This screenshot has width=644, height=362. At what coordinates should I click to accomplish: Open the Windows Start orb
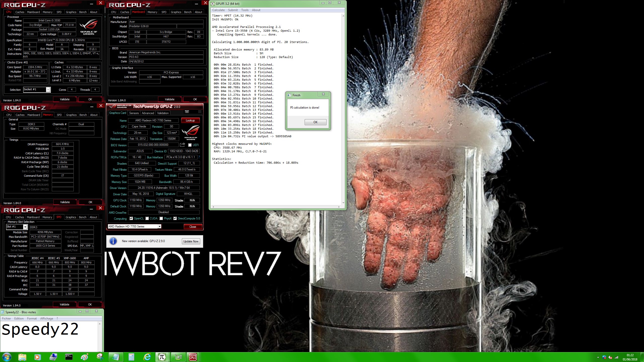(x=7, y=357)
